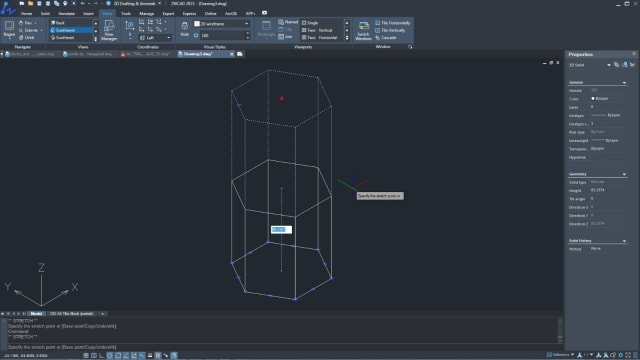Collapse the Solid History section
The height and width of the screenshot is (360, 640).
[624, 241]
